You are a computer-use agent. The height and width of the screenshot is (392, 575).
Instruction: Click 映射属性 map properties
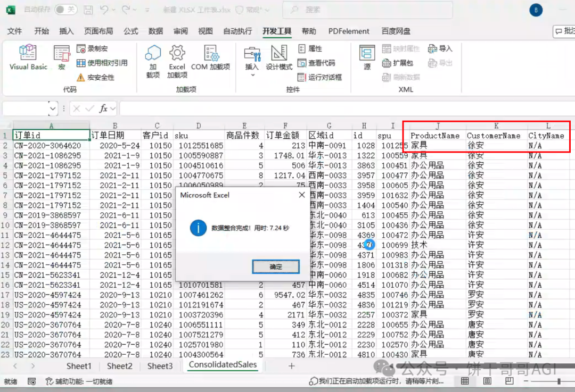point(401,48)
